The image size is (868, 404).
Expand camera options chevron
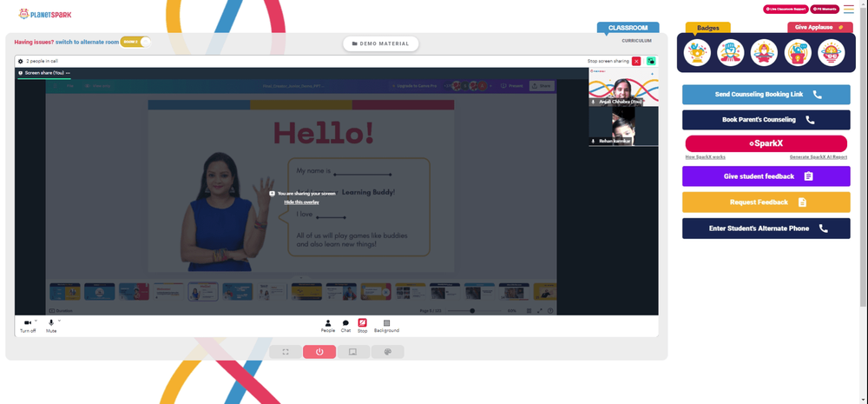36,321
